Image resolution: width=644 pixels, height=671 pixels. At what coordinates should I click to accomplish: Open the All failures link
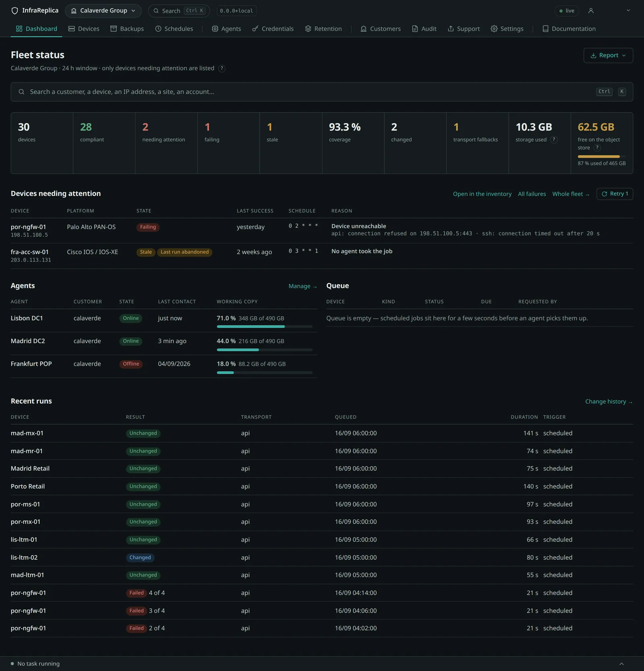pos(532,194)
